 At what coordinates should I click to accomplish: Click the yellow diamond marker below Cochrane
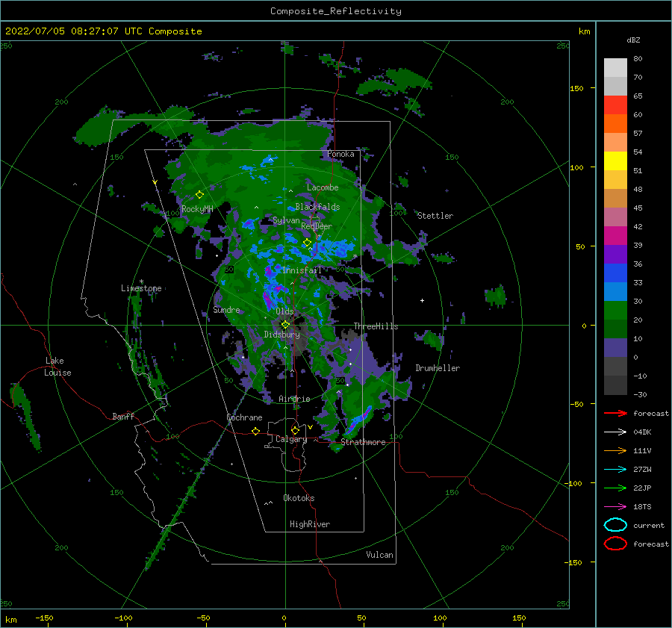256,431
